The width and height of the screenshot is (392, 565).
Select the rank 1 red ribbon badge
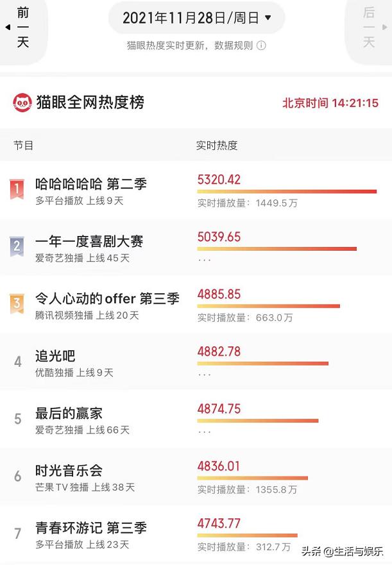(x=17, y=189)
